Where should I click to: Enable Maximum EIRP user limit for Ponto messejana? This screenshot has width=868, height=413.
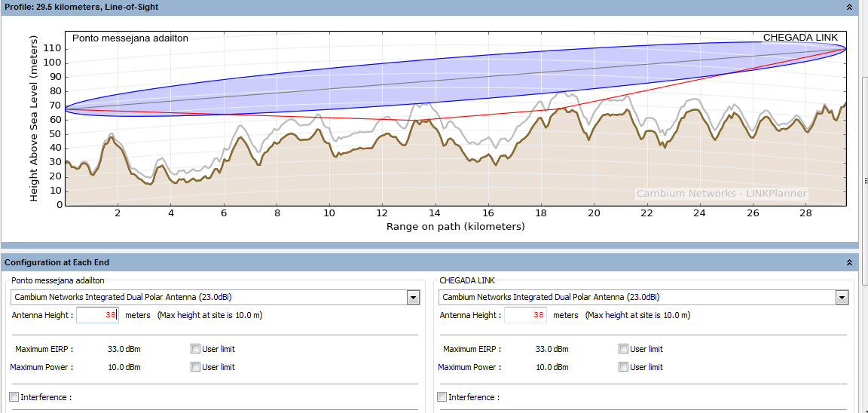point(195,349)
